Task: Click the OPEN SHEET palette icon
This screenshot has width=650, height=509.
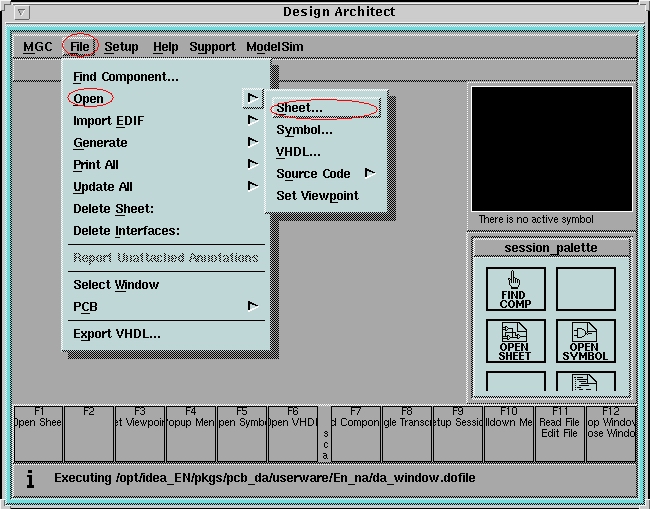Action: tap(515, 340)
